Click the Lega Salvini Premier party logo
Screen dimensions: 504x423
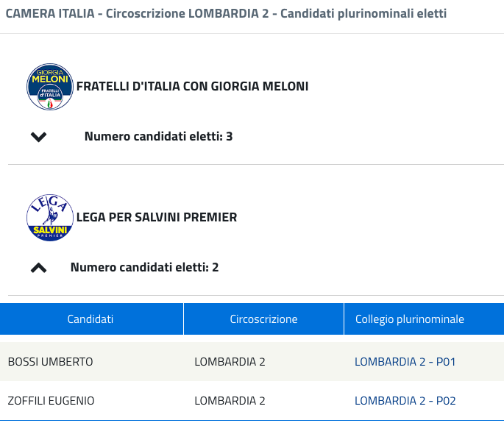coord(50,218)
